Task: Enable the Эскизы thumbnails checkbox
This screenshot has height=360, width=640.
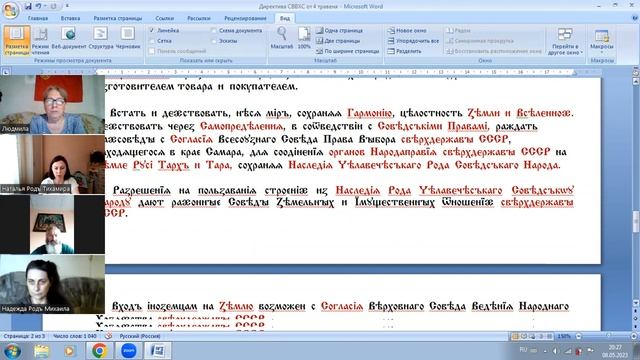Action: pos(214,41)
